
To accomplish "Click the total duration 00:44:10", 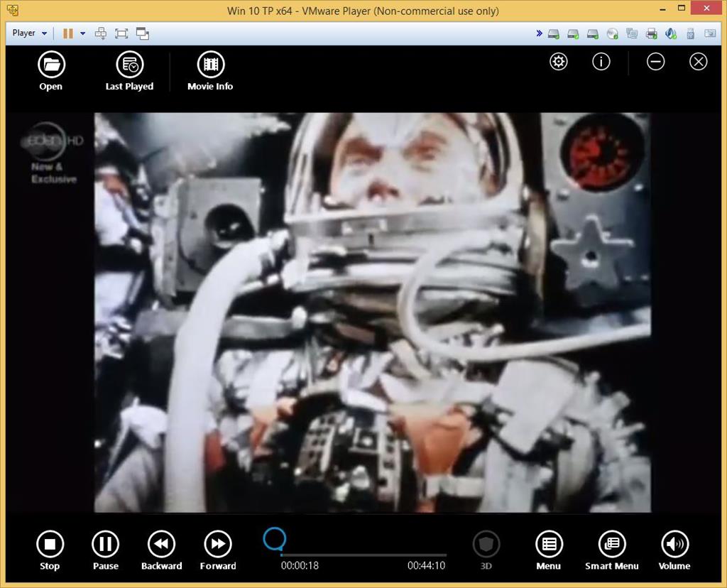I will coord(426,566).
